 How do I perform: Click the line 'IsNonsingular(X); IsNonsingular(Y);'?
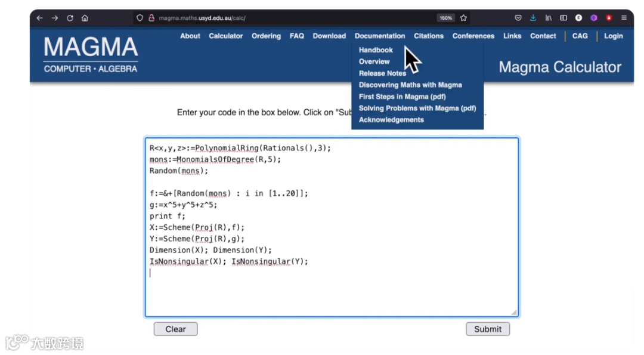tap(229, 262)
